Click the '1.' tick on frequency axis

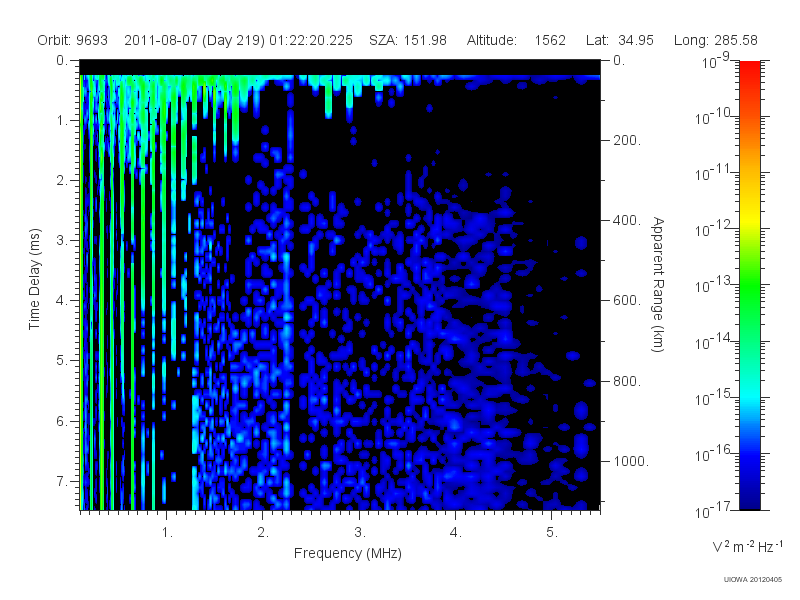(167, 533)
